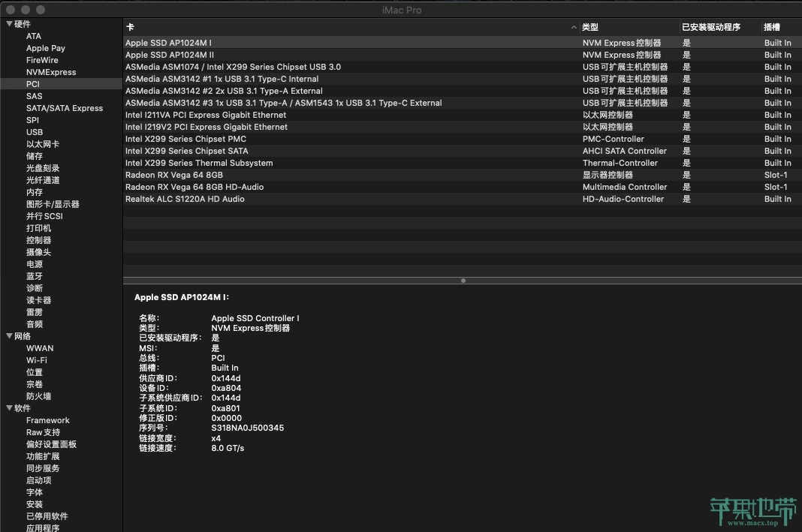Screen dimensions: 802x532
Task: Click the pane splitter handle dot
Action: pyautogui.click(x=463, y=281)
